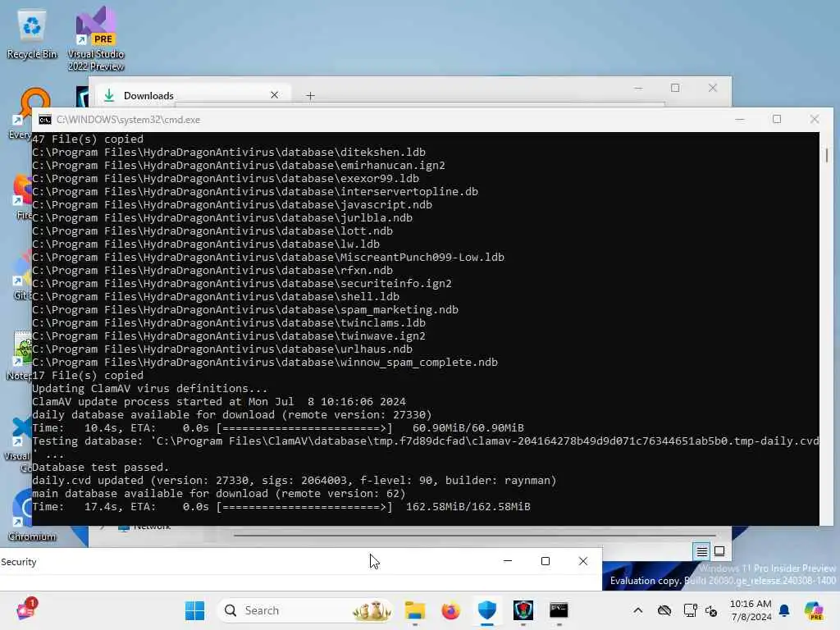840x630 pixels.
Task: Click the 162.58MiB download progress line
Action: click(281, 507)
